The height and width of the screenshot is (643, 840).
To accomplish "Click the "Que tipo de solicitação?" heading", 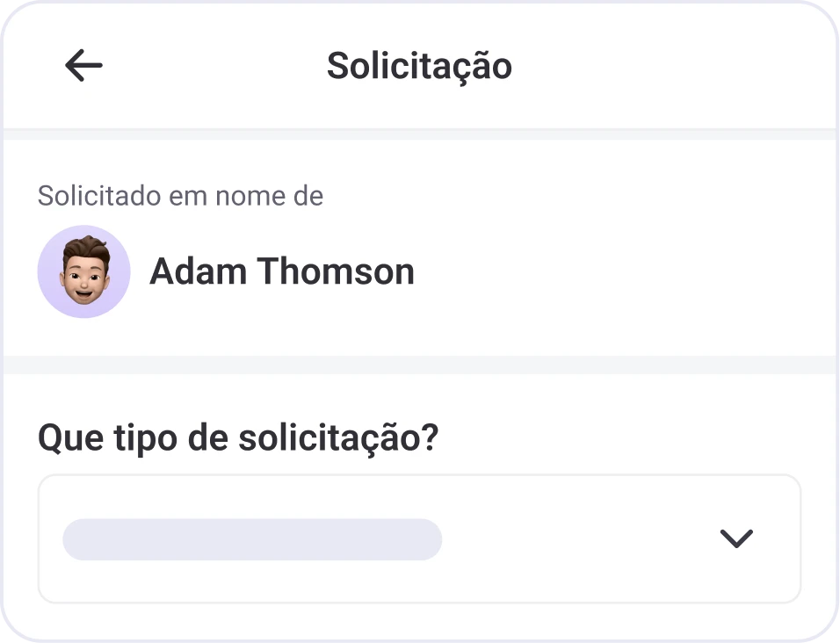I will click(x=237, y=437).
